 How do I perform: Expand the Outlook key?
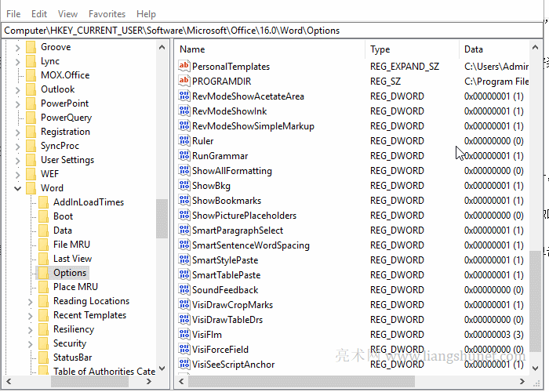tap(17, 90)
